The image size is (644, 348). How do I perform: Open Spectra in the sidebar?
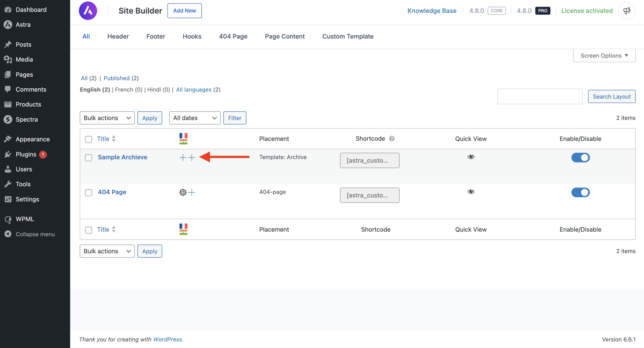[27, 119]
